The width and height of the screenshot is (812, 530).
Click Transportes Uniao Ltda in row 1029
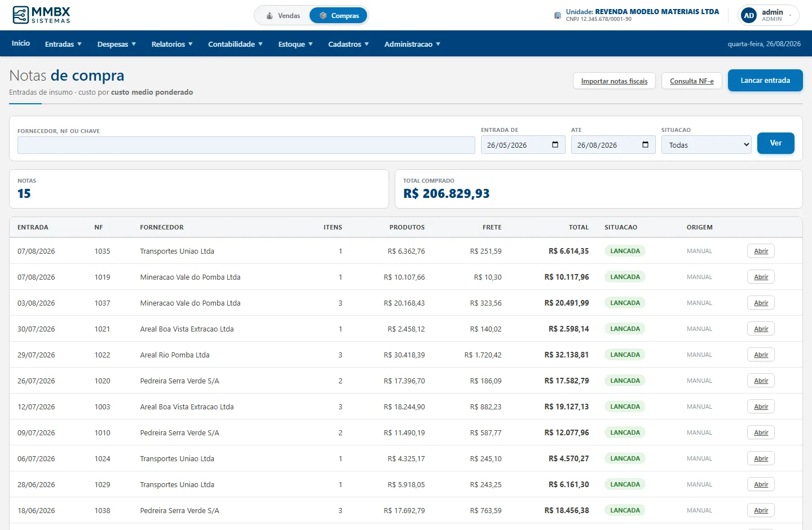[177, 484]
